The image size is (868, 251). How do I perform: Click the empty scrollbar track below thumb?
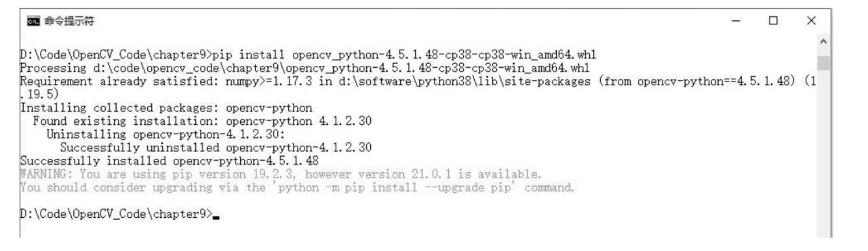coord(823,154)
